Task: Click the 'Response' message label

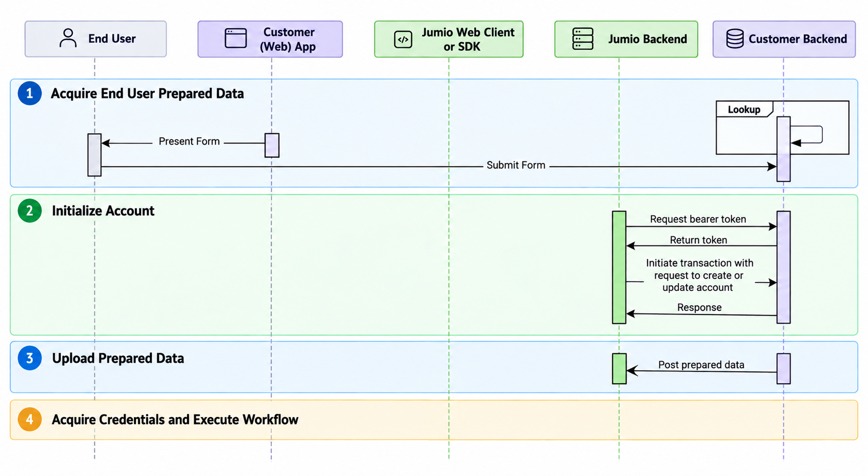Action: coord(699,307)
